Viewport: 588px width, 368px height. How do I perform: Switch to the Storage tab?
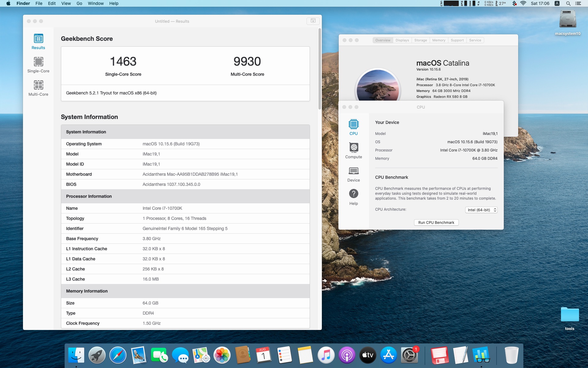pyautogui.click(x=420, y=40)
